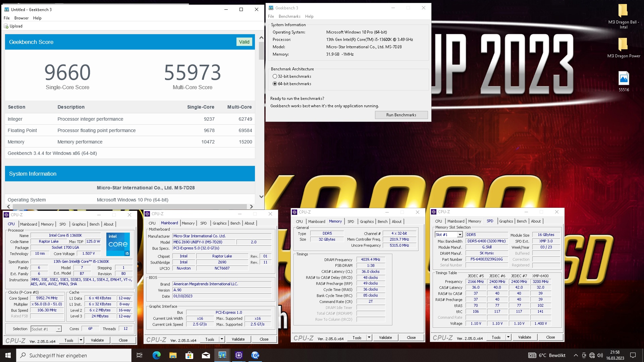
Task: Switch to Graphics tab in CPU-Z Memory window
Action: coord(367,222)
